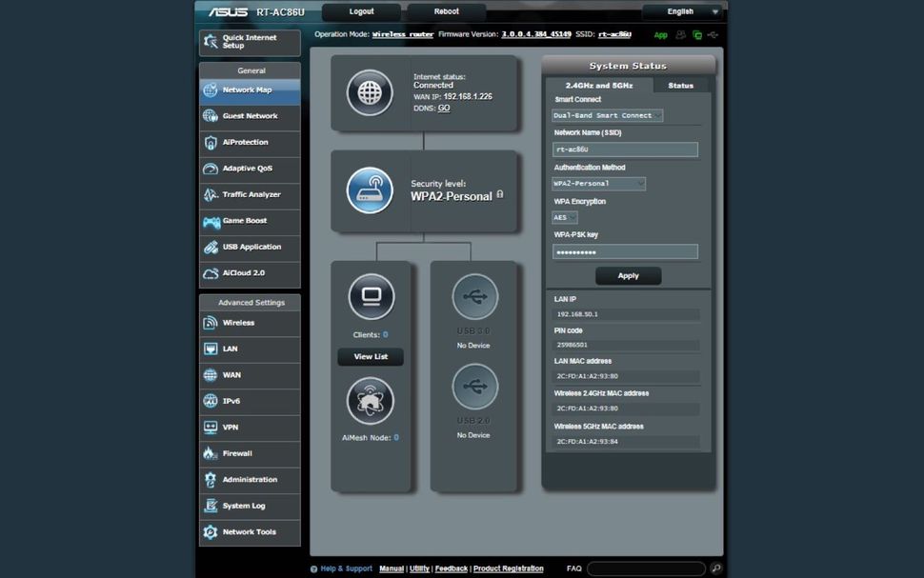This screenshot has height=578, width=924.
Task: Open the English language dropdown
Action: point(684,11)
